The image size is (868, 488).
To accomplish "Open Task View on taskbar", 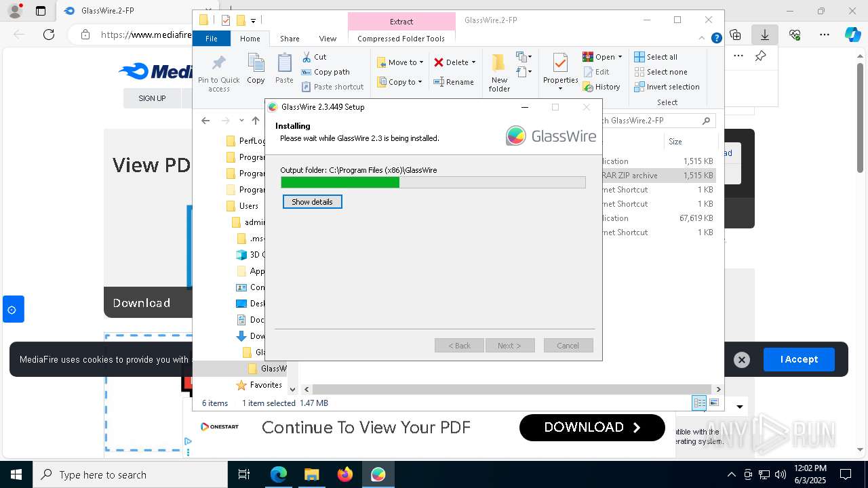I will (x=244, y=474).
